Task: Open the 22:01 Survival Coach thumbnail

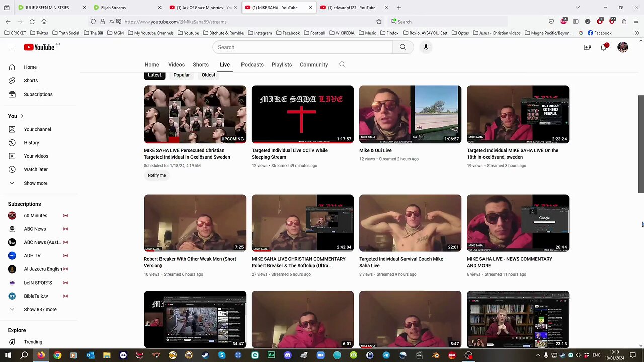Action: coord(410,223)
